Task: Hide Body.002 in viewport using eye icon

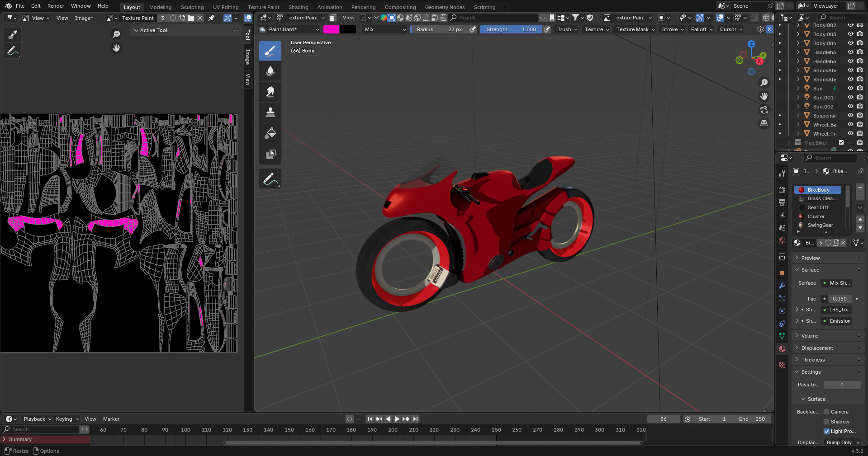Action: (x=850, y=25)
